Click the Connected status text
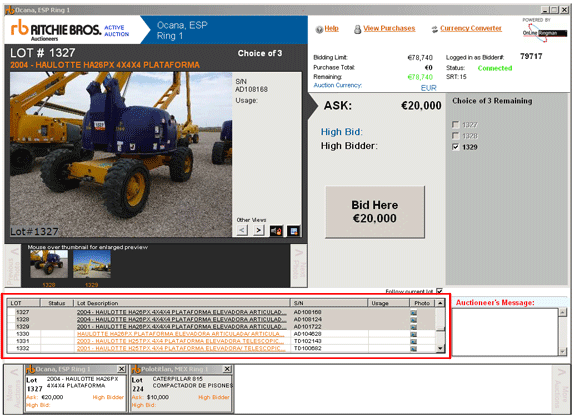This screenshot has width=575, height=418. click(495, 68)
